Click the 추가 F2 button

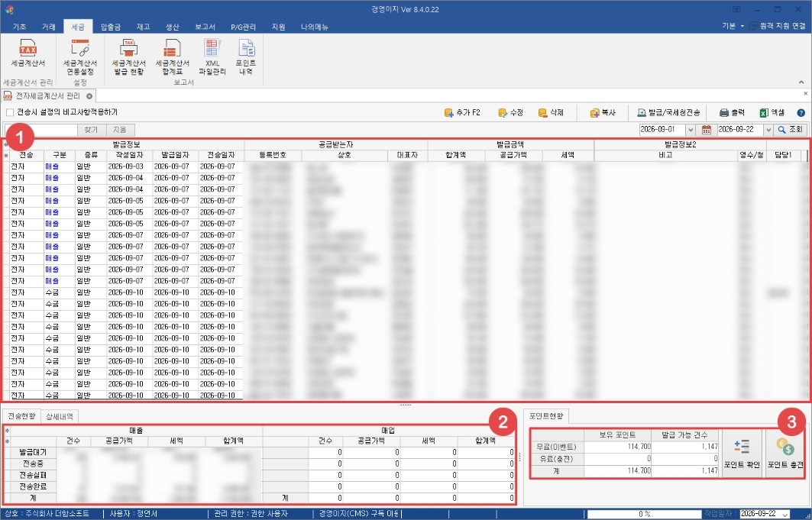(x=462, y=113)
